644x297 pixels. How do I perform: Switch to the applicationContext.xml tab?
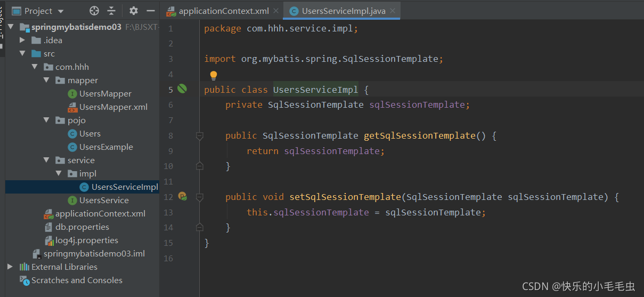(x=224, y=11)
